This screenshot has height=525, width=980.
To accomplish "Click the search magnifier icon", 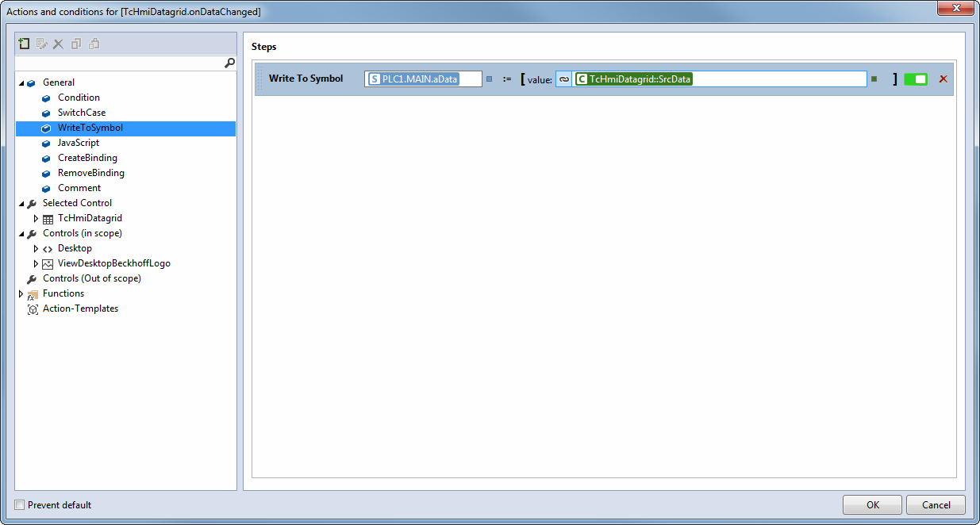I will click(229, 63).
